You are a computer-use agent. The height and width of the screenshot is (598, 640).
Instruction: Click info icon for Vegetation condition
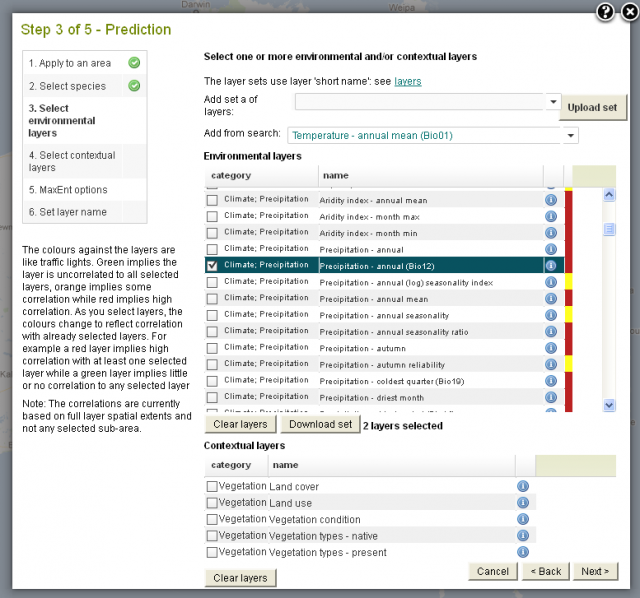522,519
